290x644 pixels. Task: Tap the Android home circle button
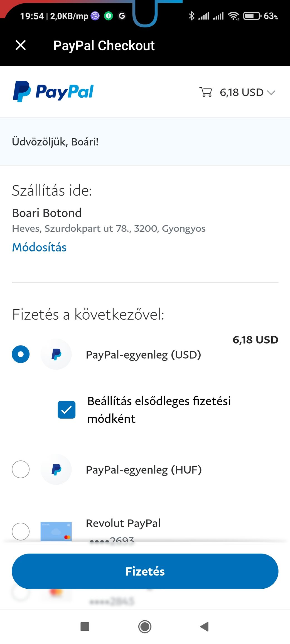pyautogui.click(x=145, y=627)
